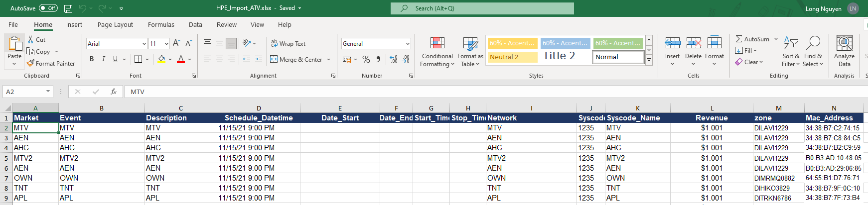The height and width of the screenshot is (205, 868).
Task: Click the Format Painter brush icon
Action: [x=30, y=63]
